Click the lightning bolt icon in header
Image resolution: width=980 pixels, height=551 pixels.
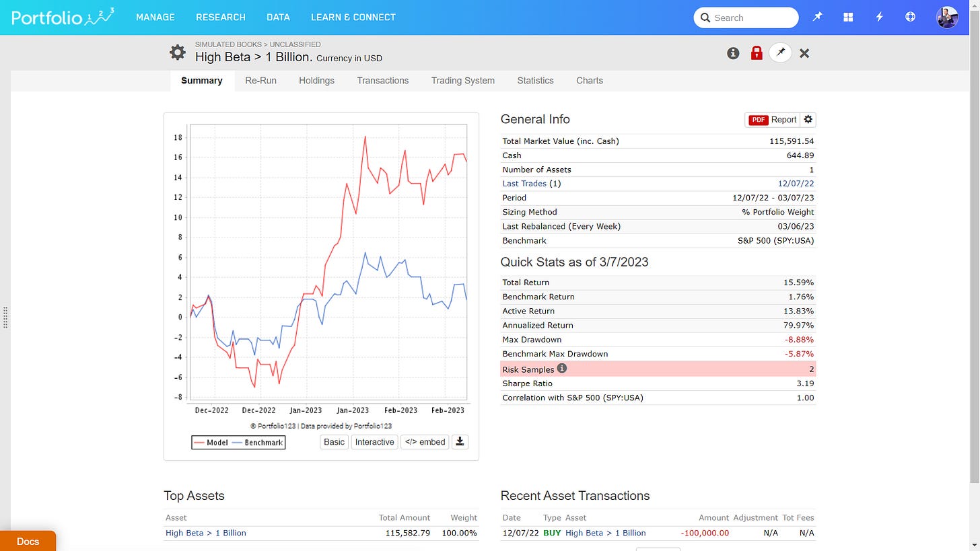[x=879, y=17]
